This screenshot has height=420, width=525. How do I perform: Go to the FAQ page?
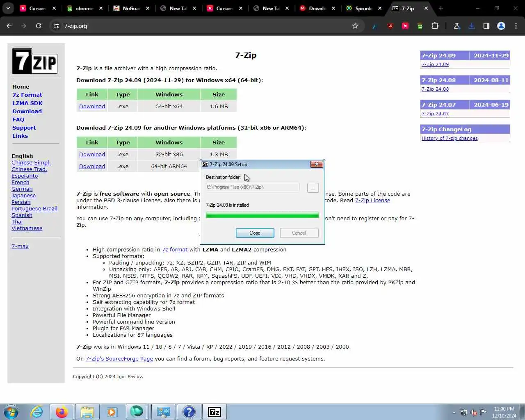coord(18,119)
